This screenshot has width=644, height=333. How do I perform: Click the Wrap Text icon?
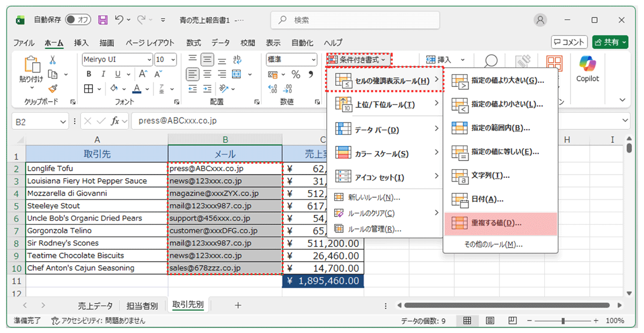point(237,60)
